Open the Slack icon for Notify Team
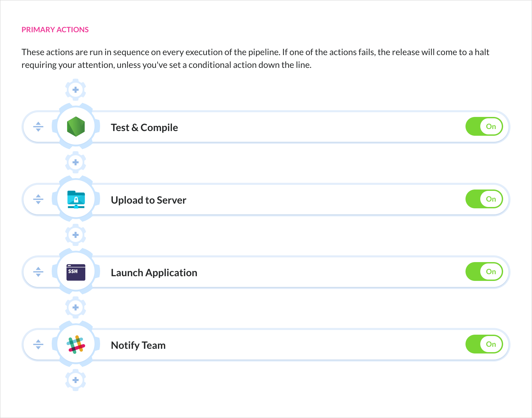The height and width of the screenshot is (418, 532). coord(76,344)
